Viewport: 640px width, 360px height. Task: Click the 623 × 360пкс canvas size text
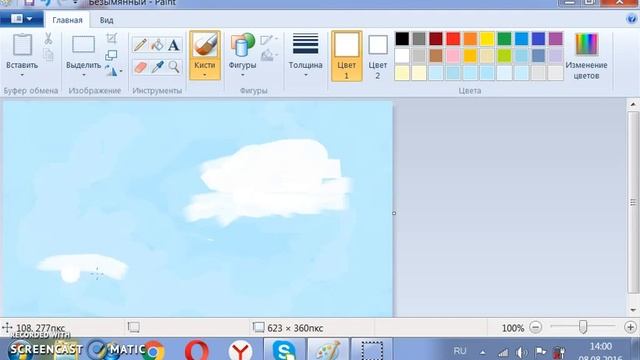(295, 328)
